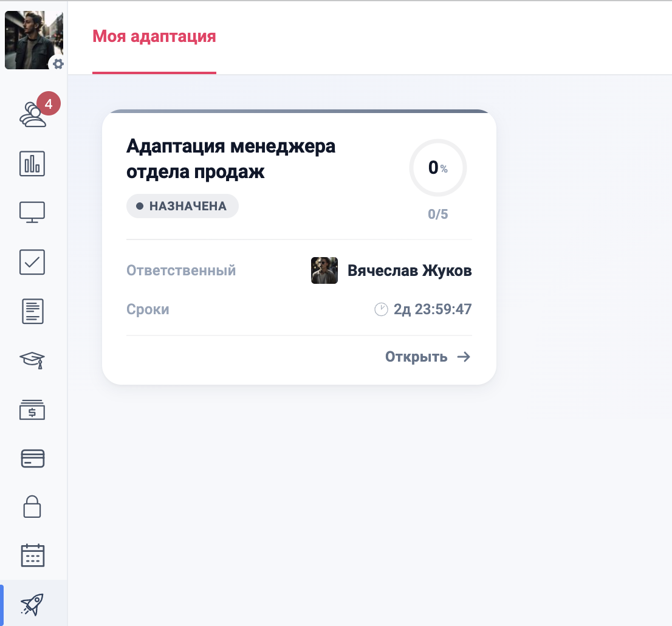This screenshot has width=672, height=626.
Task: Select the documents icon in the sidebar
Action: tap(33, 311)
